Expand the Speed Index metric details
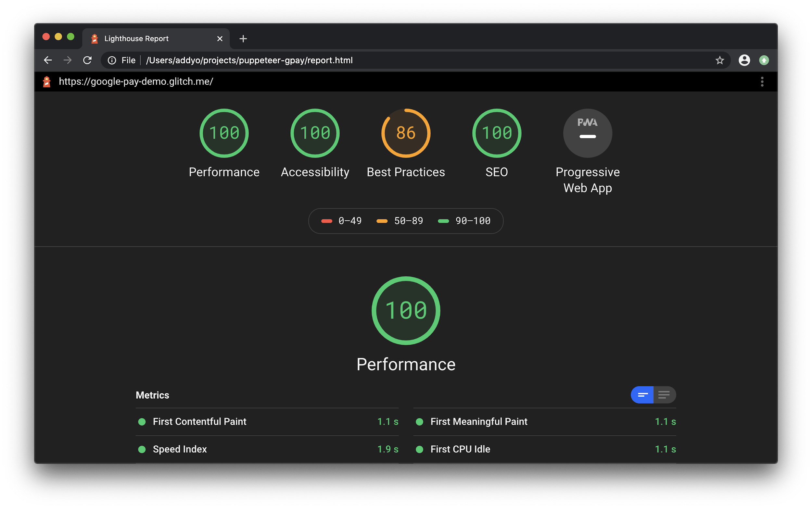 180,449
